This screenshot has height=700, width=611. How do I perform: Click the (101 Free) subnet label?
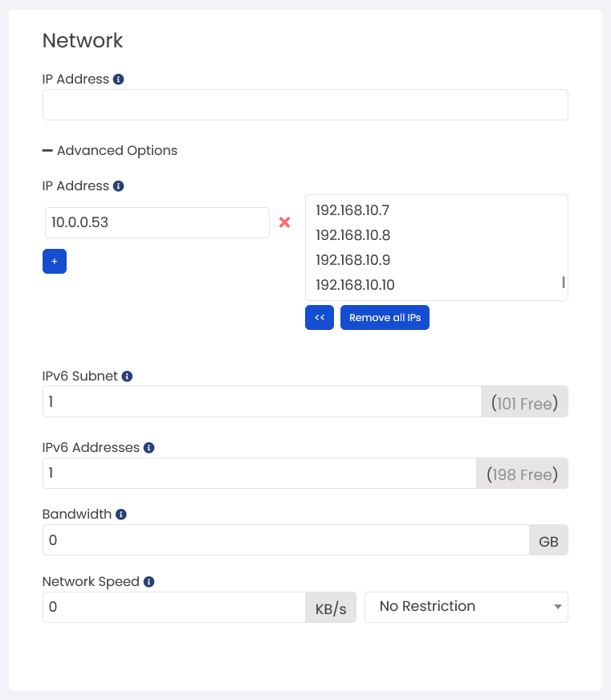524,404
